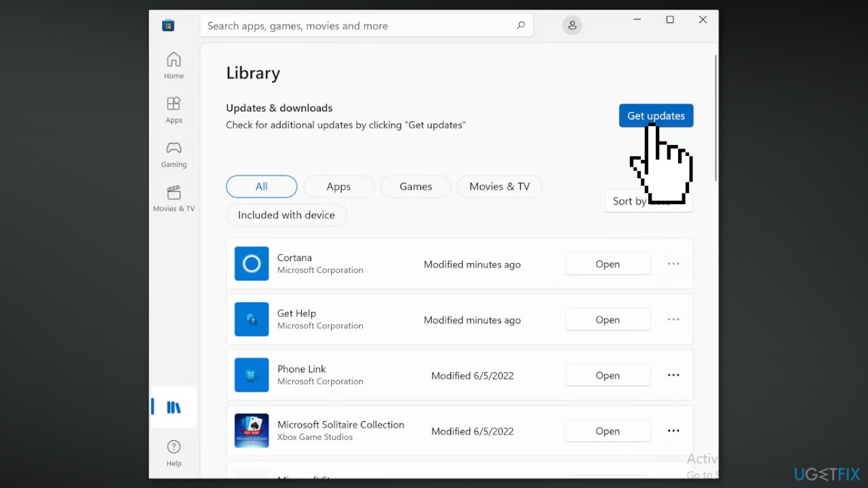Select the Library icon in the sidebar

pos(174,407)
